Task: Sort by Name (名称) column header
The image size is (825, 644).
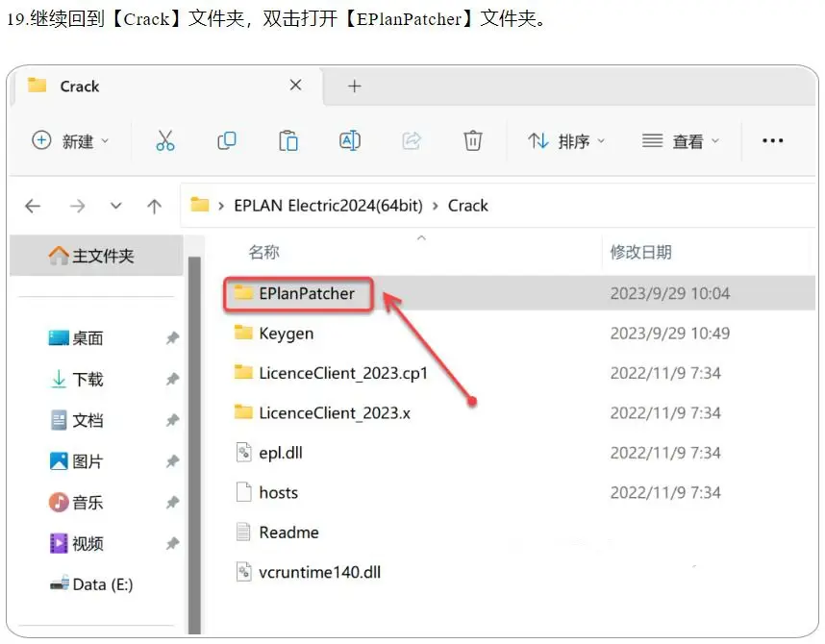Action: (x=264, y=252)
